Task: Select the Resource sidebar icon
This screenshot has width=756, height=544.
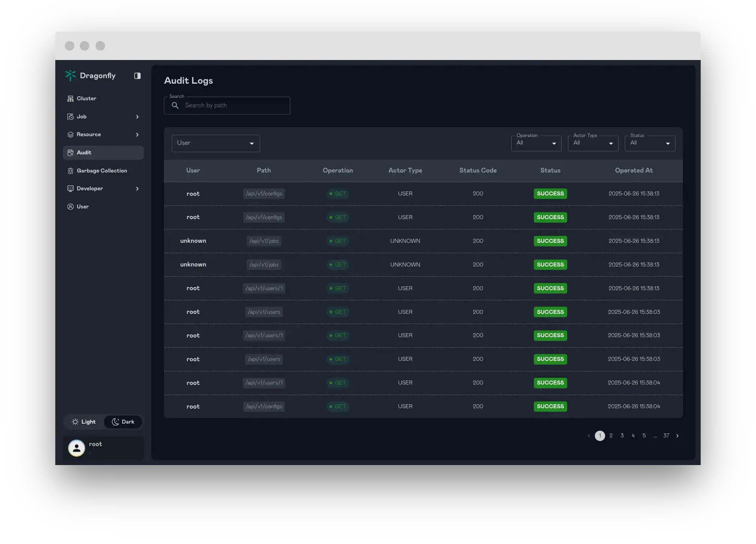Action: click(x=70, y=135)
